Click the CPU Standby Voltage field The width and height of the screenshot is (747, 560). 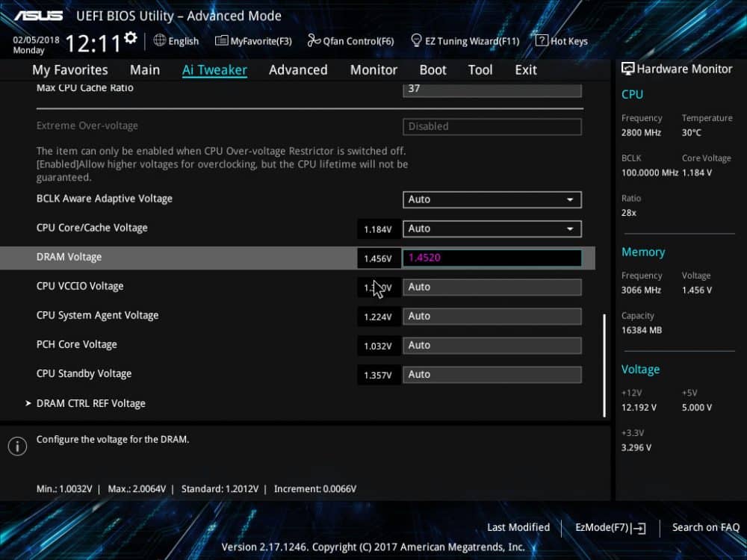pyautogui.click(x=492, y=375)
